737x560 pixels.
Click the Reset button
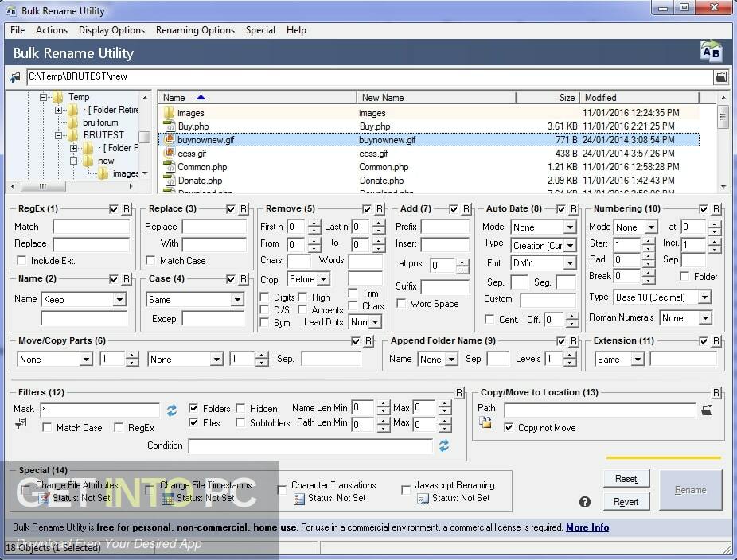(x=626, y=479)
